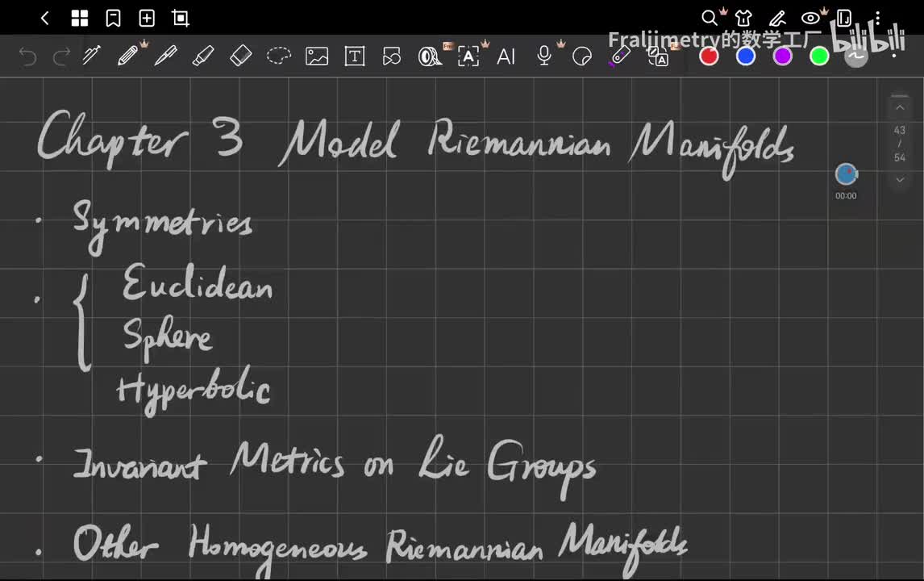Select the highlighter tool
This screenshot has height=581, width=924.
[x=202, y=56]
